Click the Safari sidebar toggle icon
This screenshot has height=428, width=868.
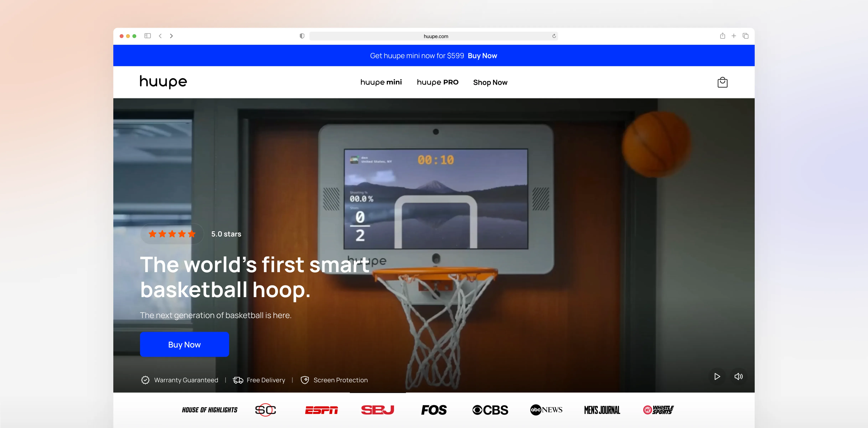(x=148, y=36)
